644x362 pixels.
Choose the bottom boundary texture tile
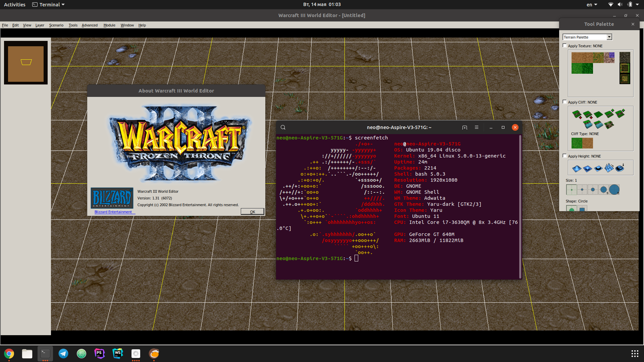tap(625, 79)
